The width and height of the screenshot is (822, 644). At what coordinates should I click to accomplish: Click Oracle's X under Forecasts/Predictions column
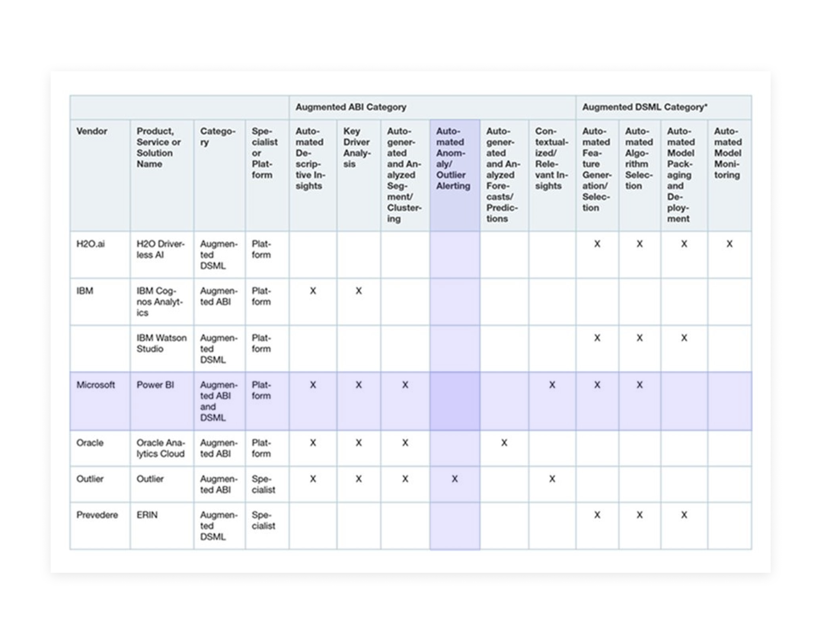pyautogui.click(x=504, y=443)
